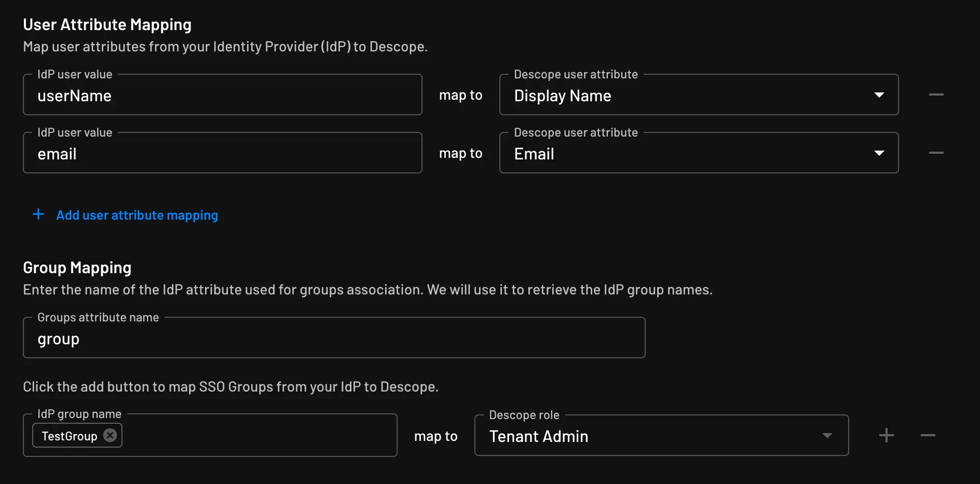980x484 pixels.
Task: Add a new IdP group mapping row
Action: pyautogui.click(x=886, y=435)
